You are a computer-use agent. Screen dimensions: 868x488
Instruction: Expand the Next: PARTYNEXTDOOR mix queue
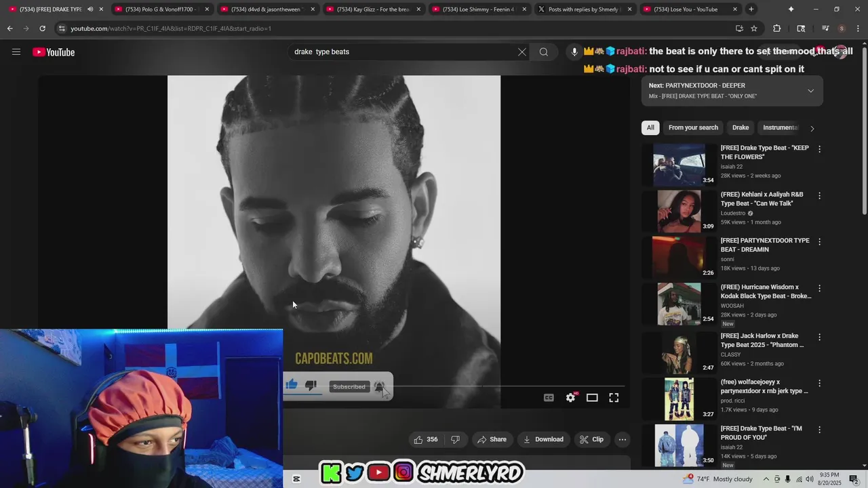[x=810, y=91]
